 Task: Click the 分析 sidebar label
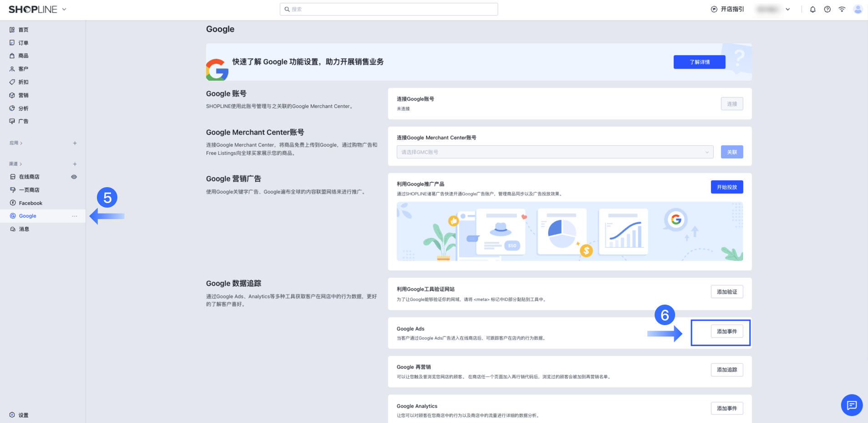pyautogui.click(x=24, y=108)
